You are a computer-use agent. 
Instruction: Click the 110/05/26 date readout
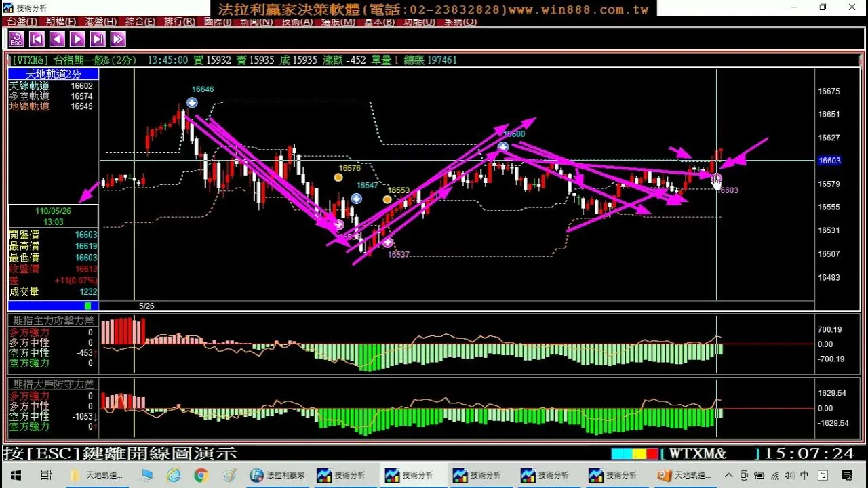click(x=54, y=211)
